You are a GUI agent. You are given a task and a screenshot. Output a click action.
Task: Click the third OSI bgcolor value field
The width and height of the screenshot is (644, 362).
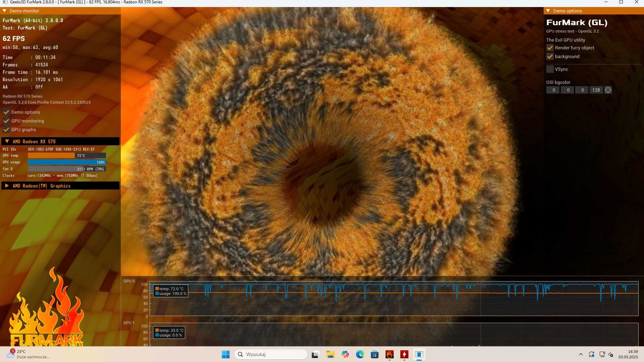tap(582, 90)
